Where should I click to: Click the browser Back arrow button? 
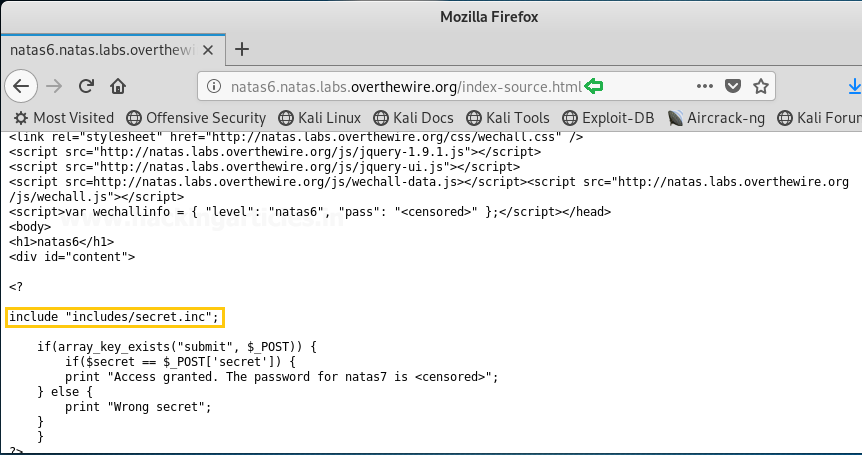click(21, 86)
